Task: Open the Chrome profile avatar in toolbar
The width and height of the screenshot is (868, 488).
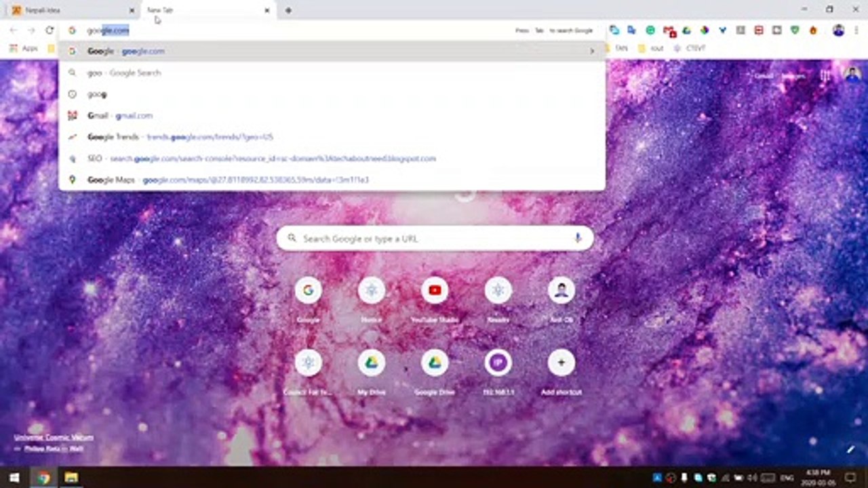Action: [839, 30]
